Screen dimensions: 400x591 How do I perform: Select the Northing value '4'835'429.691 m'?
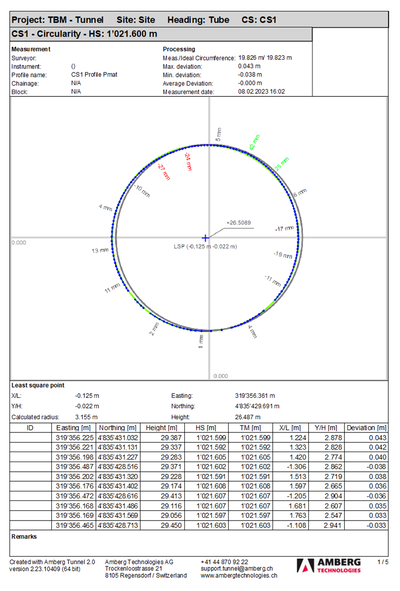[x=257, y=406]
